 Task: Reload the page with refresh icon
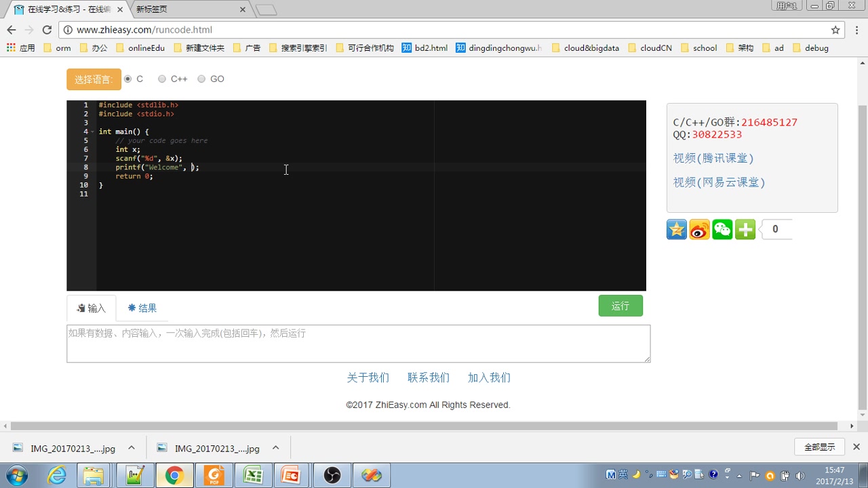coord(47,30)
